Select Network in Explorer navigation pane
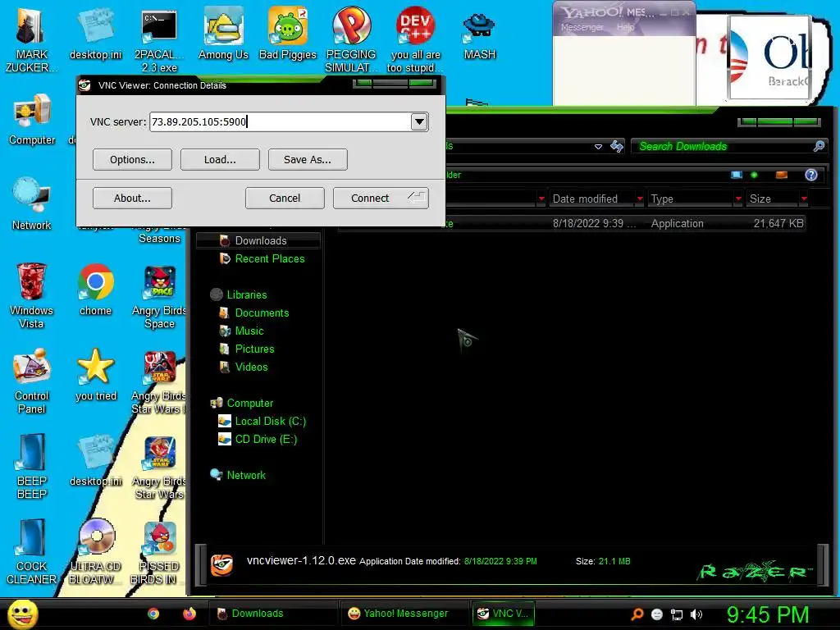 tap(239, 475)
